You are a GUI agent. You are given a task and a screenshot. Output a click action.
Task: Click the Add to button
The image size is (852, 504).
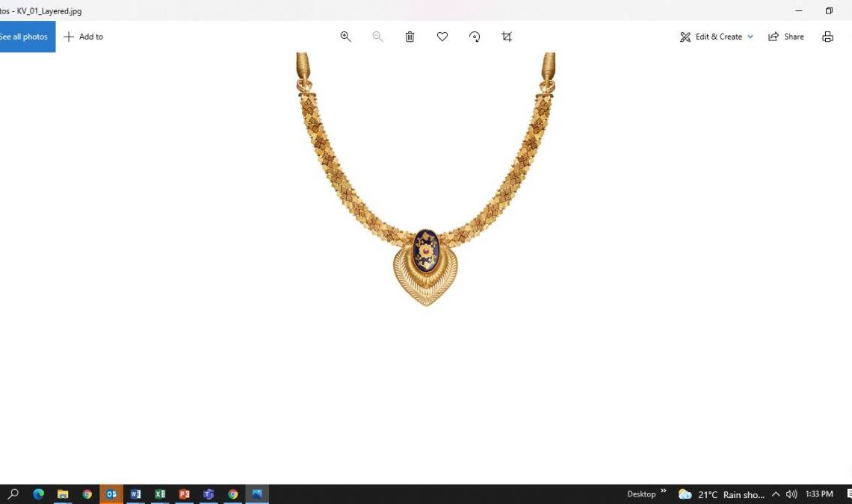point(83,37)
